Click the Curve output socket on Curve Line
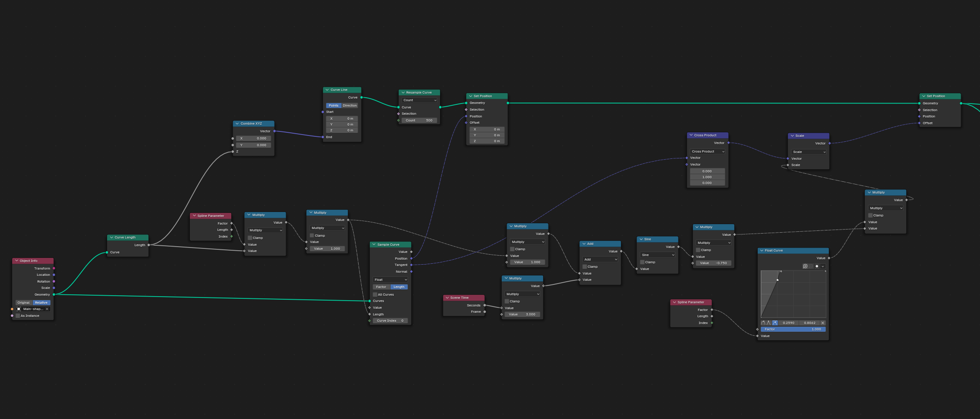Image resolution: width=980 pixels, height=419 pixels. point(361,97)
